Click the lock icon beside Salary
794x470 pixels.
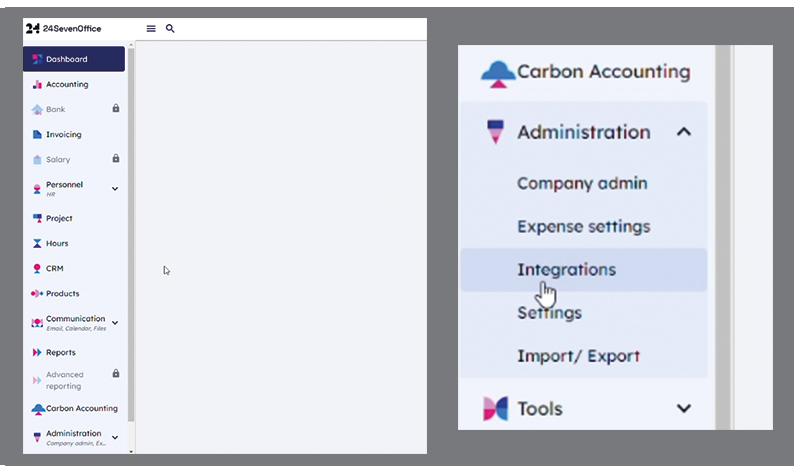[x=116, y=159]
